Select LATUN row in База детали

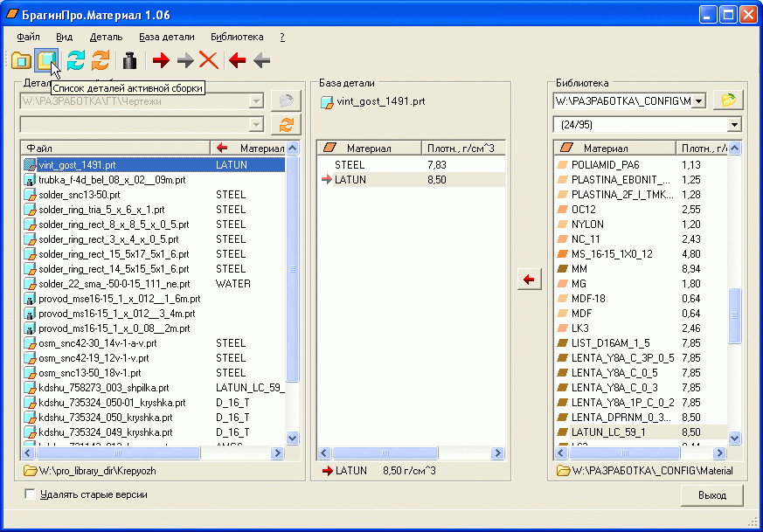(411, 180)
